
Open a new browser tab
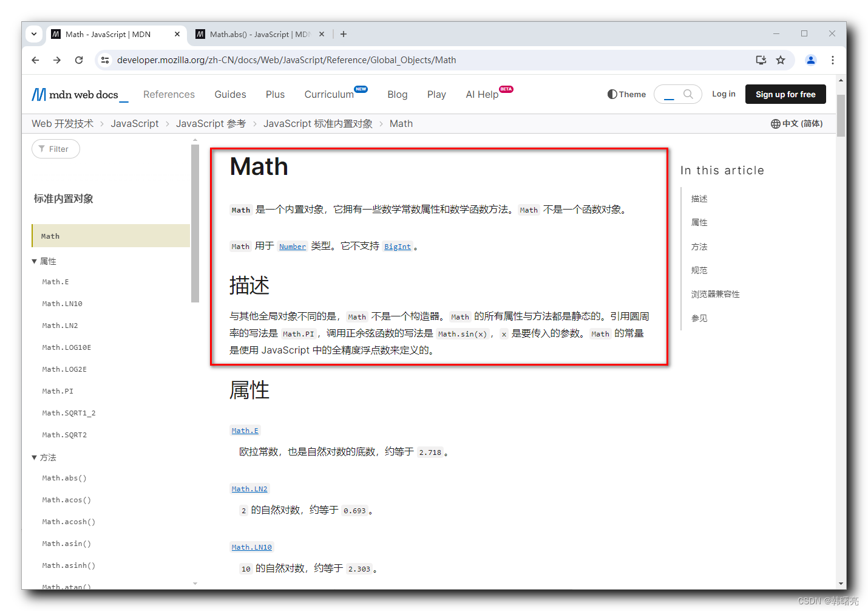(x=344, y=34)
